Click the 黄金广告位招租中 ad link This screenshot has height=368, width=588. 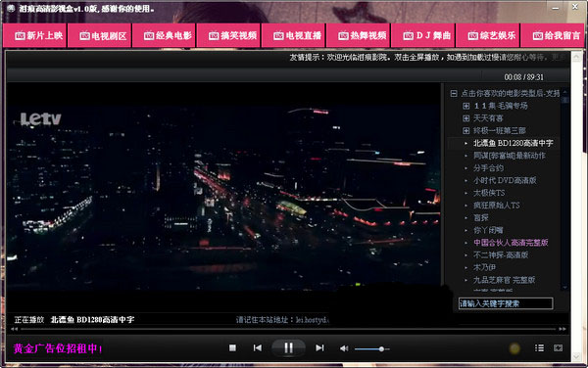(x=57, y=348)
